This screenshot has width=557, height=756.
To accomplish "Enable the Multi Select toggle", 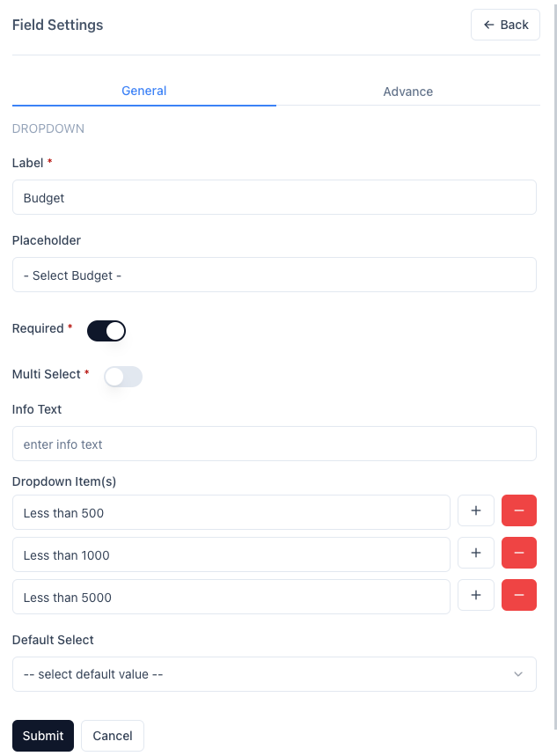I will [122, 376].
